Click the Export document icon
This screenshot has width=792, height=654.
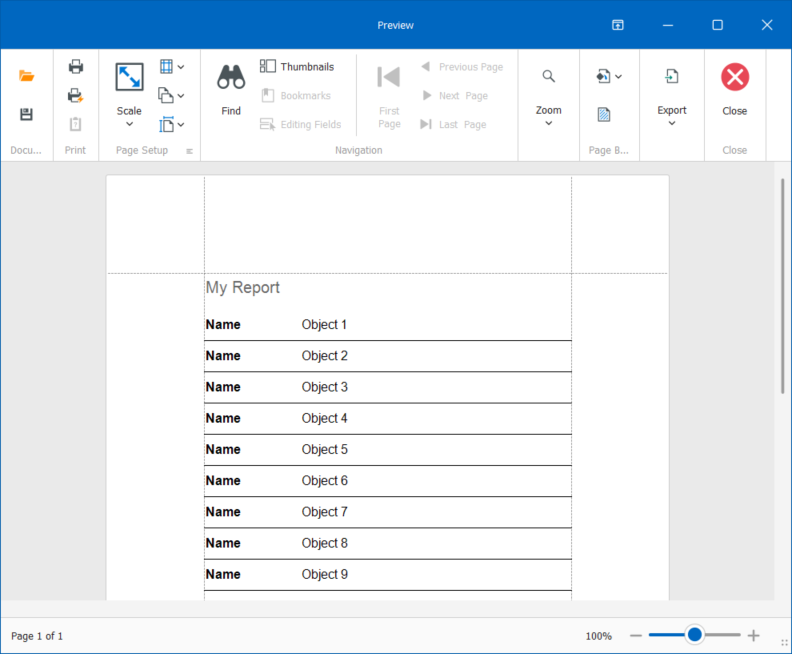pos(672,76)
